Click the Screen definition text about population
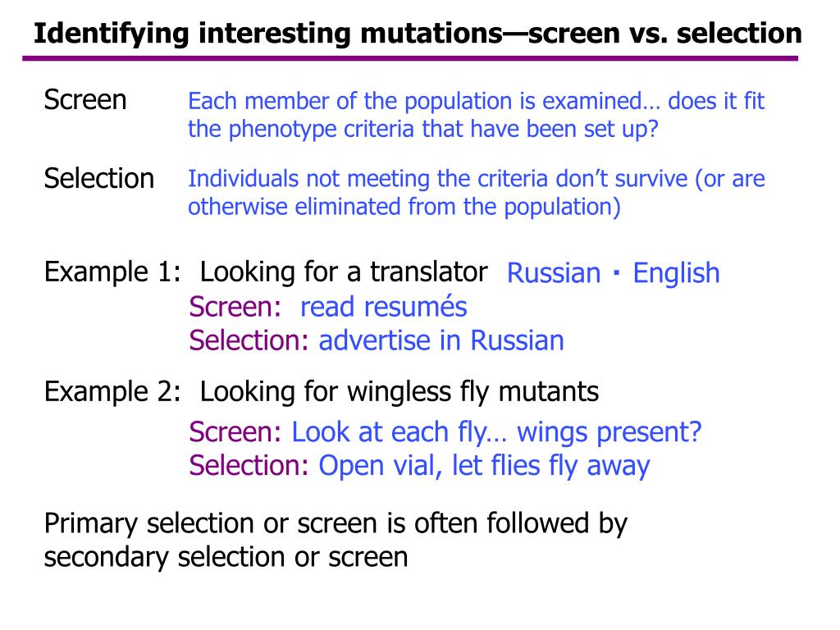This screenshot has width=840, height=630. [x=476, y=115]
